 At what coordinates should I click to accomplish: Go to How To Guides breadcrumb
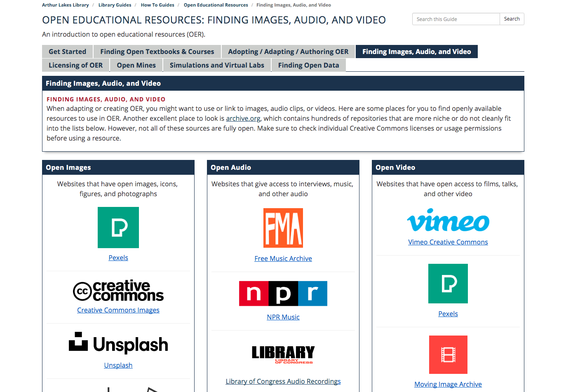[x=157, y=5]
